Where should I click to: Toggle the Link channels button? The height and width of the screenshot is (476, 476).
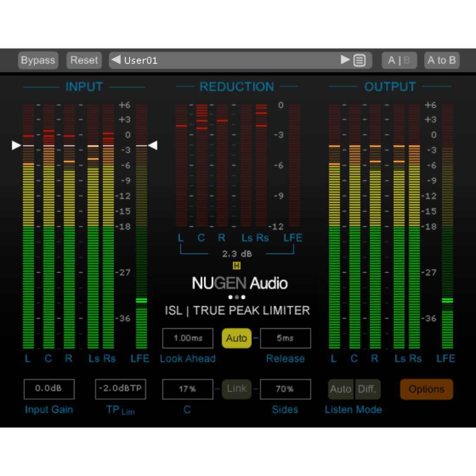click(236, 389)
